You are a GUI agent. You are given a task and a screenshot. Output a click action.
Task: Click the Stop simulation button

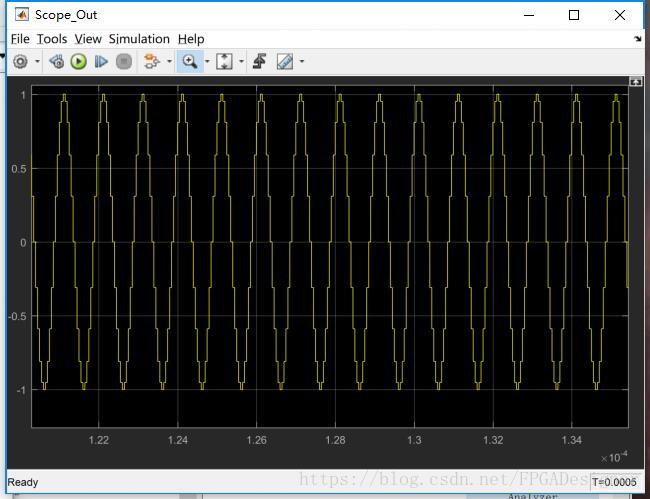(x=124, y=62)
